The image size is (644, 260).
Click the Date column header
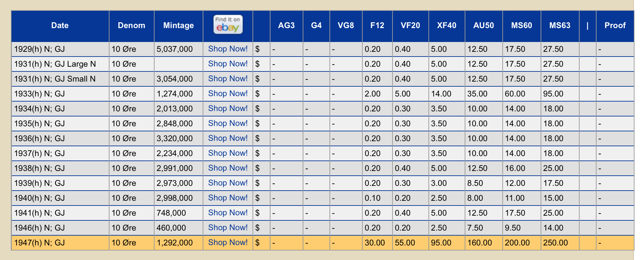point(60,25)
